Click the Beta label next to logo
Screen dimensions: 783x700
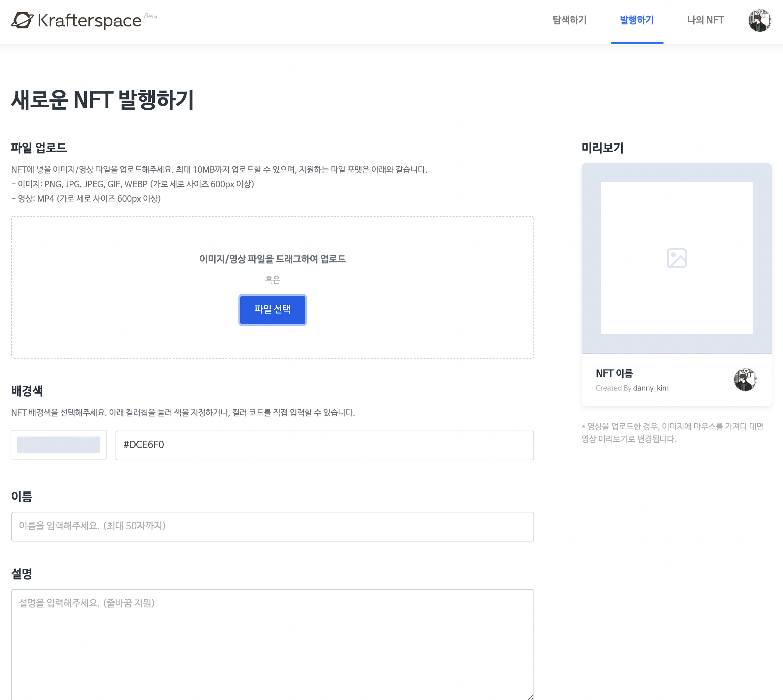151,16
